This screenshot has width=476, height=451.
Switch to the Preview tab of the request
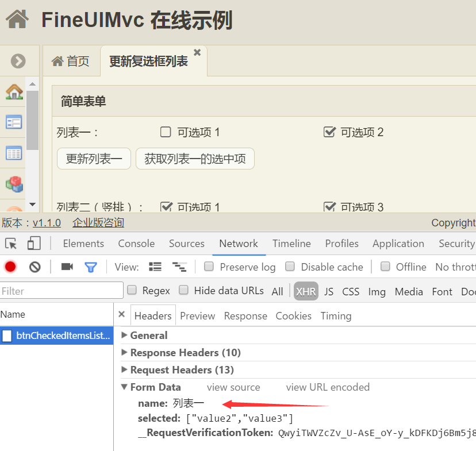click(197, 316)
